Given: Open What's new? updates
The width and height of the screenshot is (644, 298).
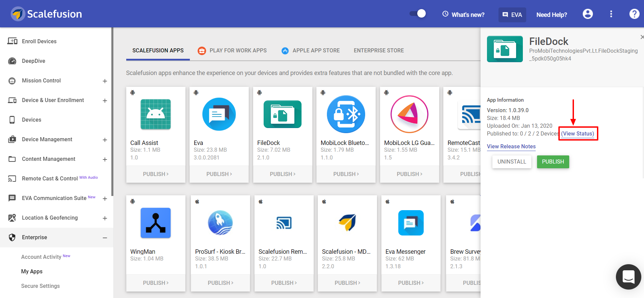Looking at the screenshot, I should point(463,15).
